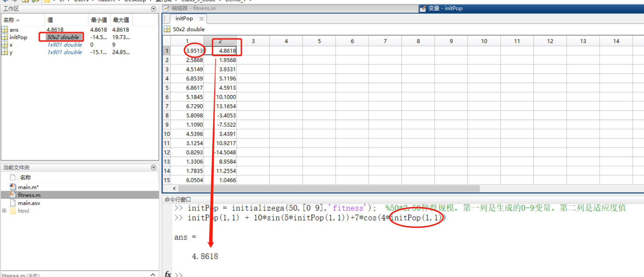Click the left arrow of horizontal scrollbar
Viewport: 644px width, 277px height.
(x=174, y=189)
